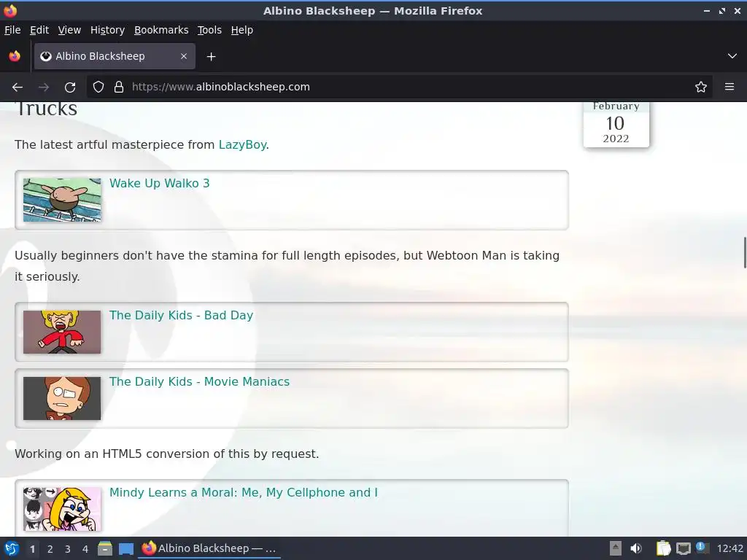Click the show desktop taskbar icon
The image size is (747, 560).
coord(125,549)
